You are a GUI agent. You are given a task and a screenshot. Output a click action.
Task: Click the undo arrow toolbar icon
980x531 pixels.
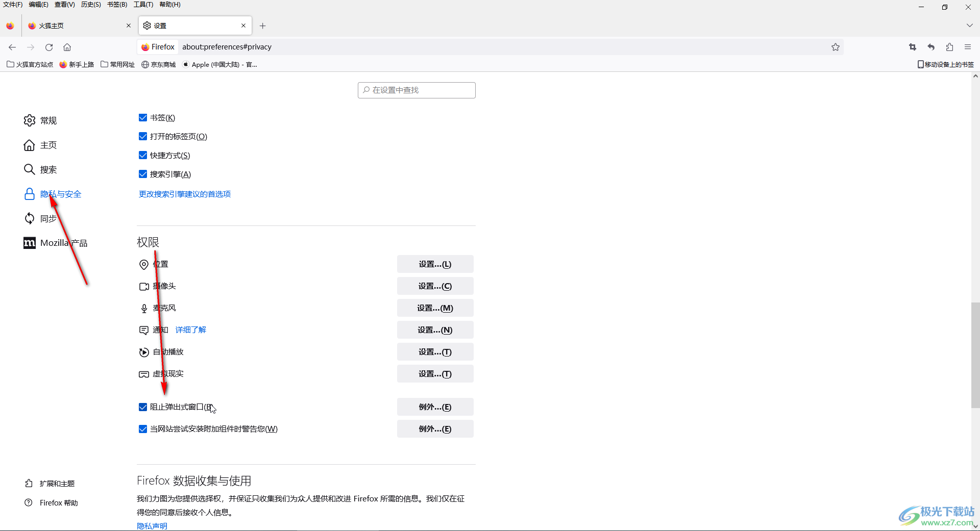931,47
